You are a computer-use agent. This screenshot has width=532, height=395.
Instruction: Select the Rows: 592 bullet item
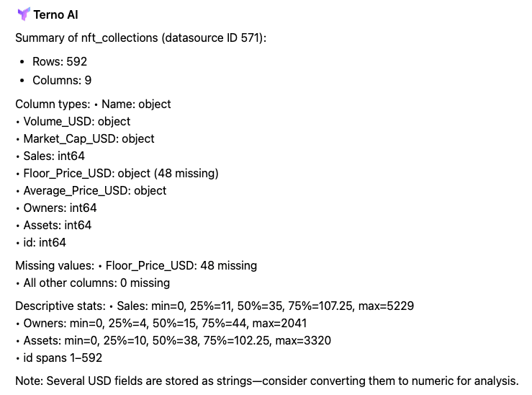[x=60, y=62]
